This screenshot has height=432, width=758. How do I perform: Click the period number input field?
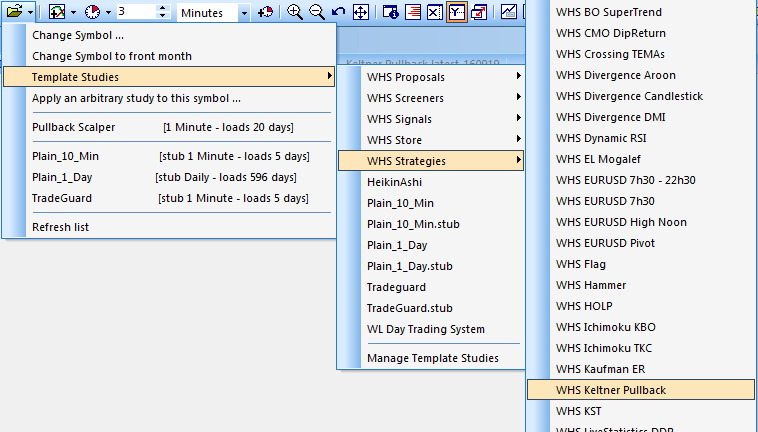tap(135, 12)
